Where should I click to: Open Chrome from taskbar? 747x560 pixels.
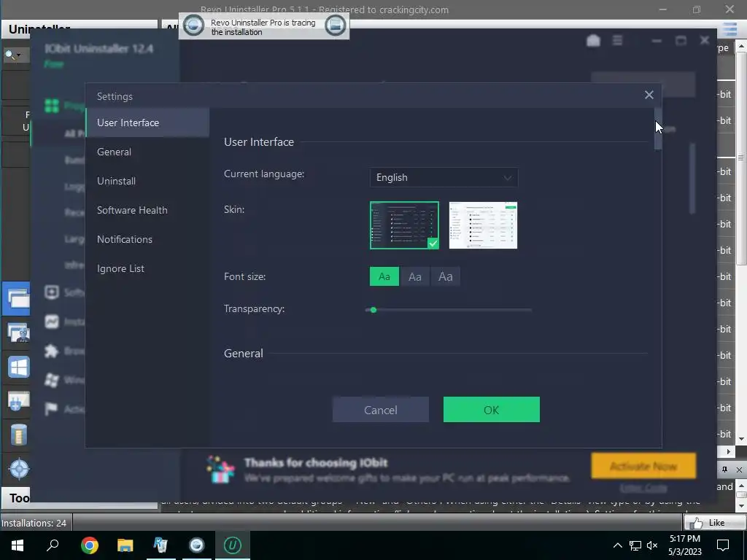[89, 545]
